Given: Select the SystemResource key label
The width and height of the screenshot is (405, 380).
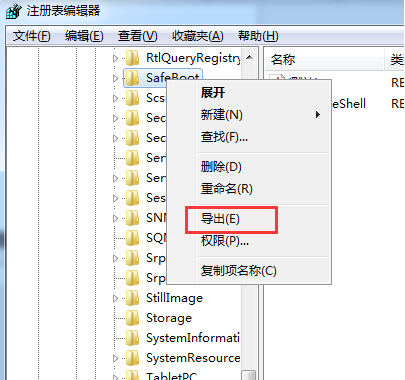Looking at the screenshot, I should (193, 358).
